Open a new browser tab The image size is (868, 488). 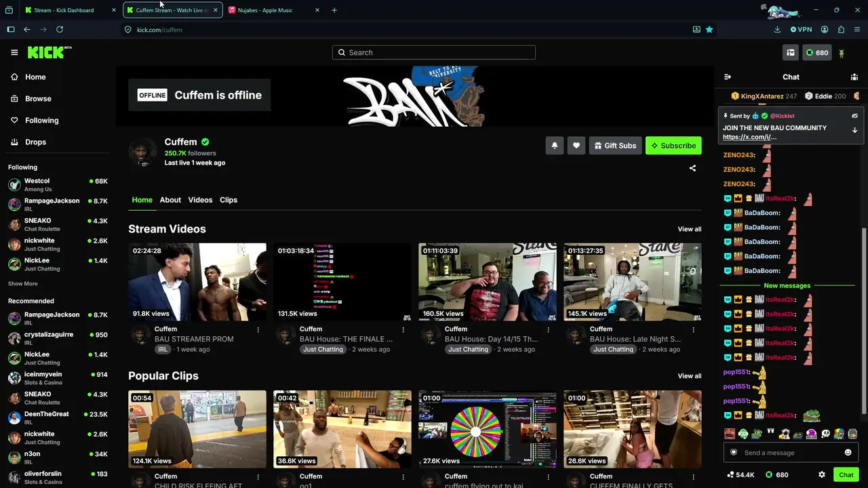(x=334, y=10)
